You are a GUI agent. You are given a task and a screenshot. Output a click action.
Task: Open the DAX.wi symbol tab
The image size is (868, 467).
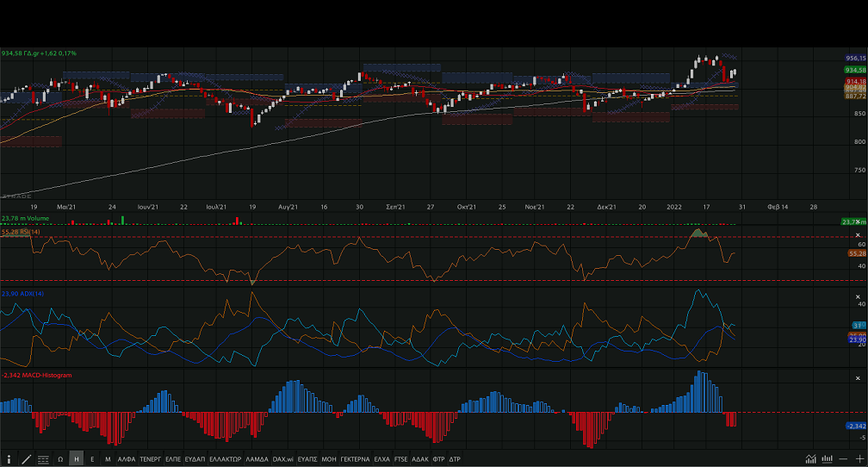(282, 459)
